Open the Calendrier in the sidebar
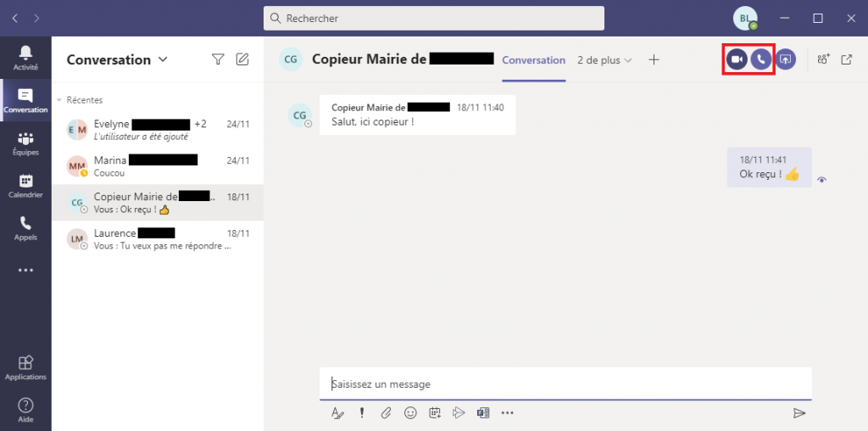The height and width of the screenshot is (431, 868). [25, 186]
